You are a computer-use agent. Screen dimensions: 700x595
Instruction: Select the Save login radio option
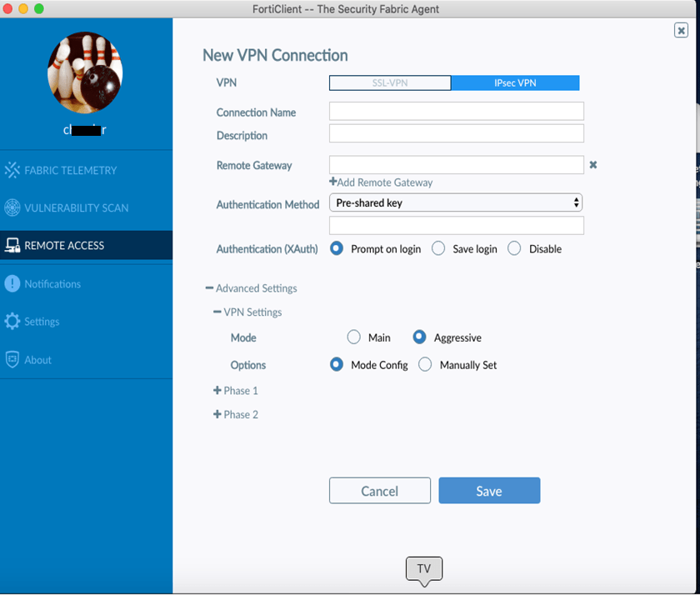click(438, 248)
